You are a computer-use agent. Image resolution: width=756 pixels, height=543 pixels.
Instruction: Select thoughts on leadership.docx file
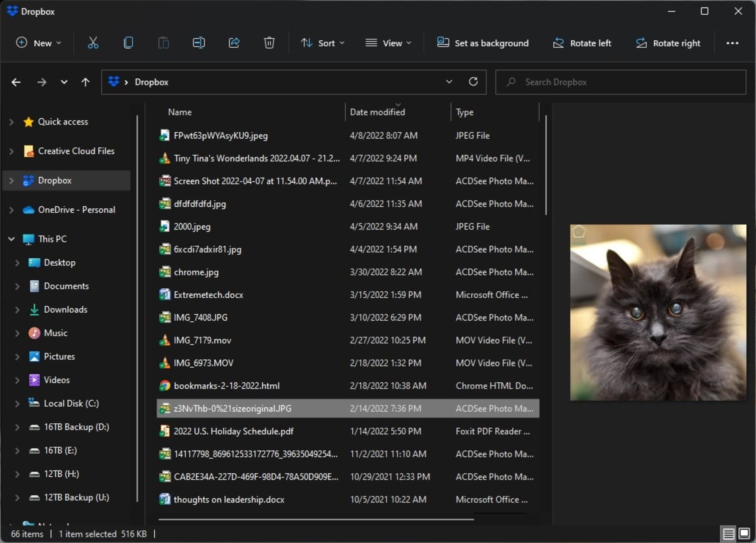[x=229, y=500]
